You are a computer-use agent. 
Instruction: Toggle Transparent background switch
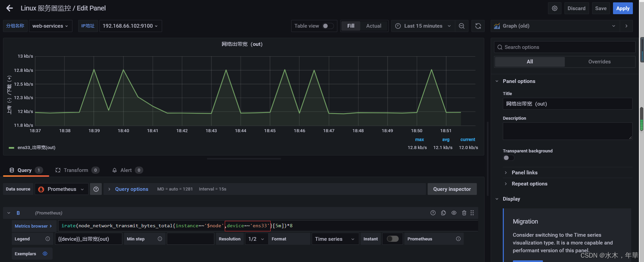[509, 158]
